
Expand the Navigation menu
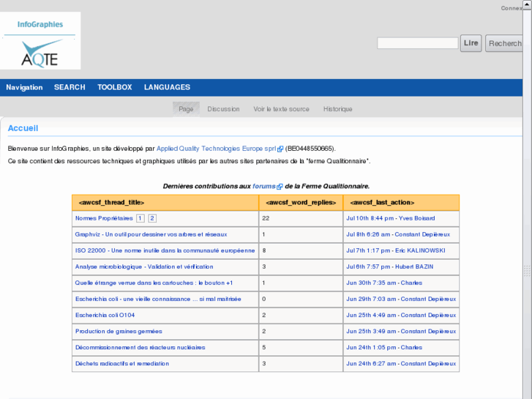(x=24, y=87)
